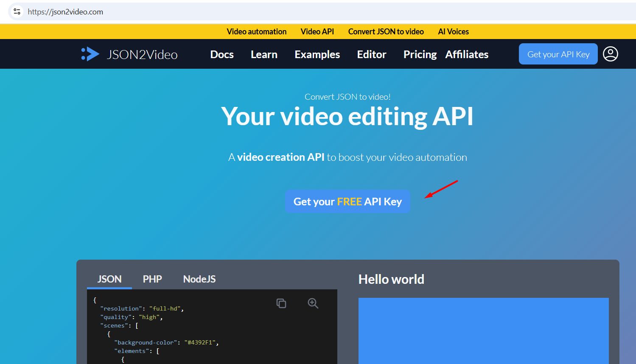Click the "resolution": "full-hd" code line
The width and height of the screenshot is (636, 364).
click(x=142, y=308)
